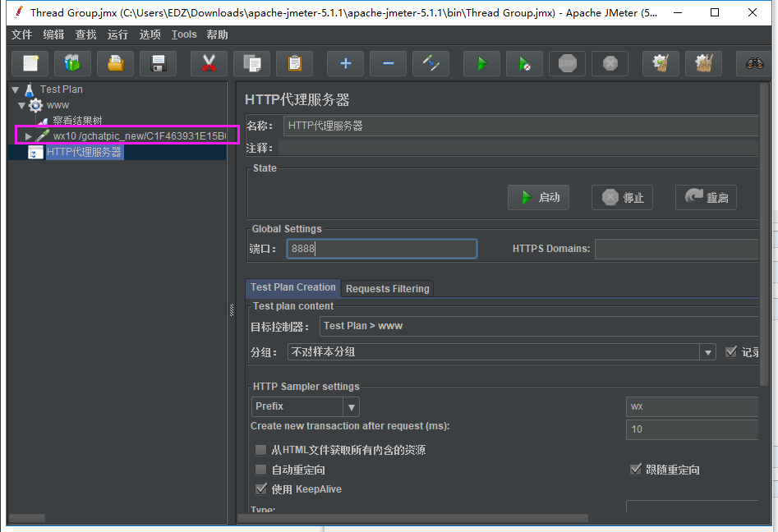Select the HTTP代理服务器 tree item
Screen dimensions: 778x532
click(x=84, y=152)
